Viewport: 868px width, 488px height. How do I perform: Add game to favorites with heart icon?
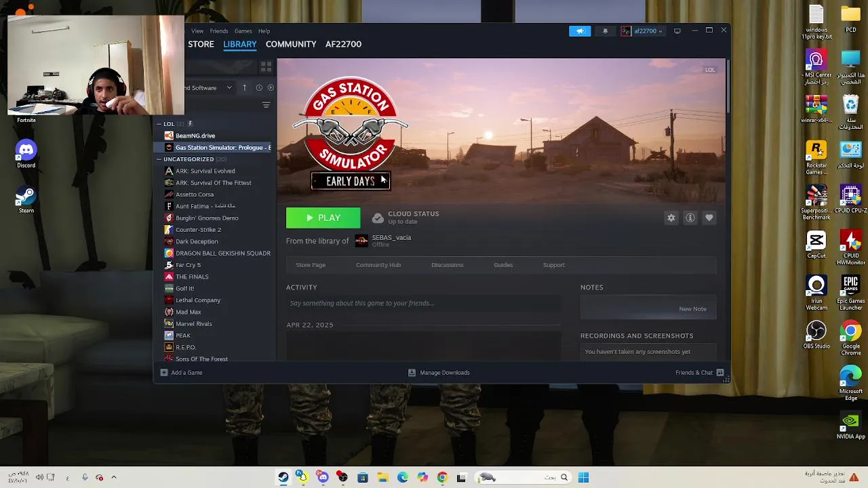709,218
